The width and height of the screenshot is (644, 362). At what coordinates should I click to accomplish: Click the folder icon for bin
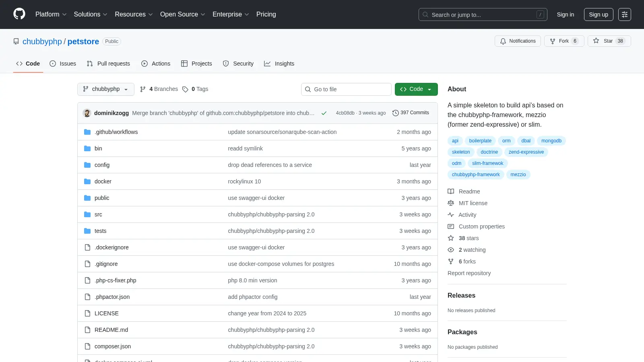click(87, 148)
